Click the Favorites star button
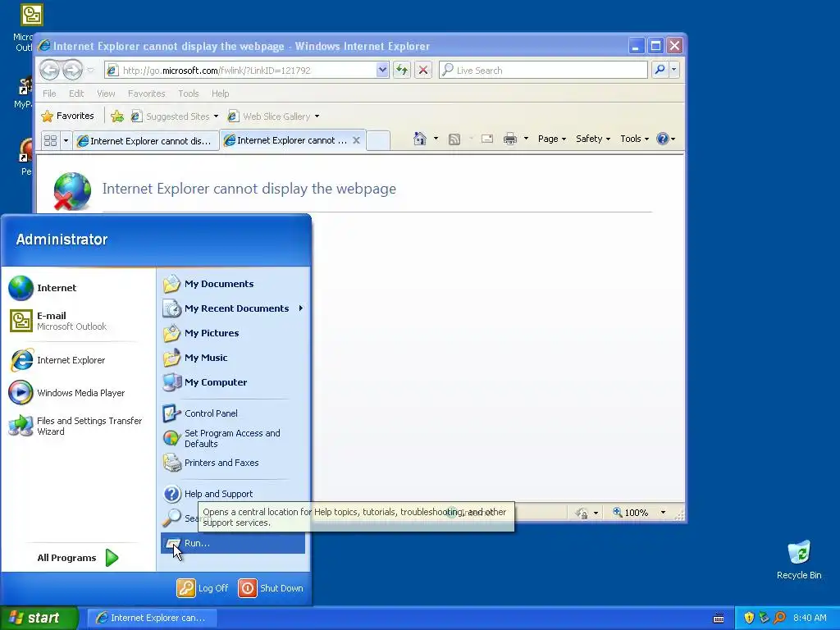The image size is (840, 630). (x=67, y=116)
